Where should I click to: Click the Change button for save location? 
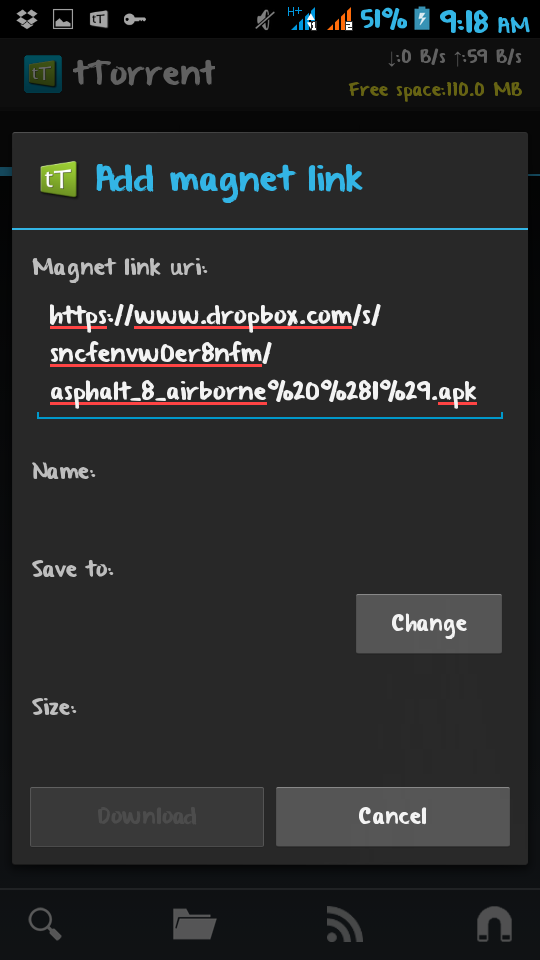point(429,623)
